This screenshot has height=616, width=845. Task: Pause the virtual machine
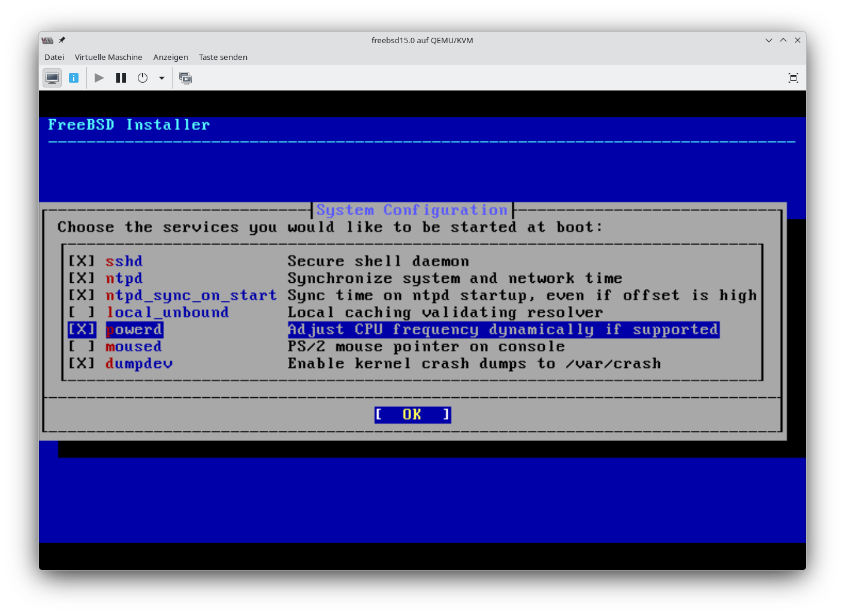click(121, 78)
